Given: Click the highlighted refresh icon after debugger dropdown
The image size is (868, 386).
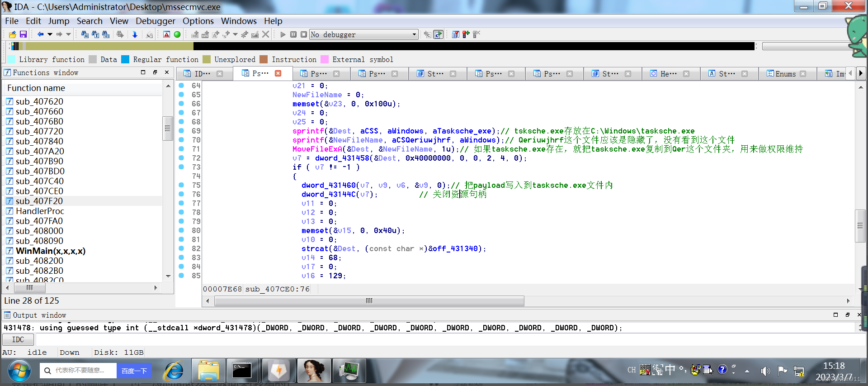Looking at the screenshot, I should pos(438,34).
